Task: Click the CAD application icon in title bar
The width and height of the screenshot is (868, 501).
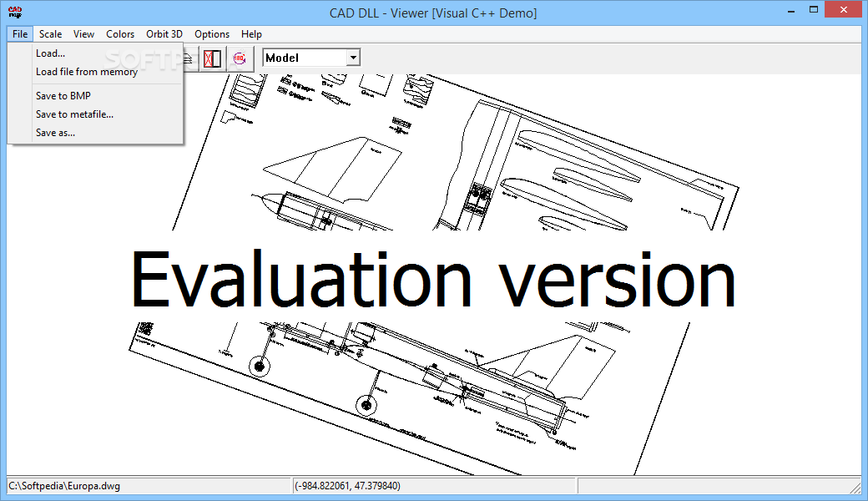Action: (x=15, y=12)
